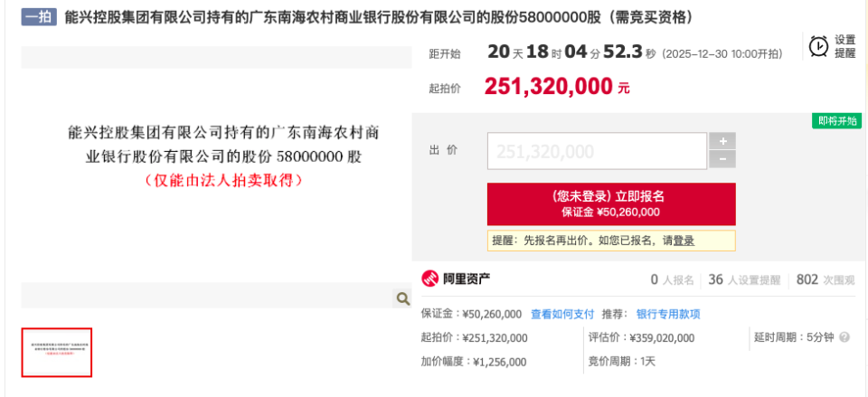The width and height of the screenshot is (868, 397).
Task: Click the alarm clock reminder icon
Action: point(819,46)
